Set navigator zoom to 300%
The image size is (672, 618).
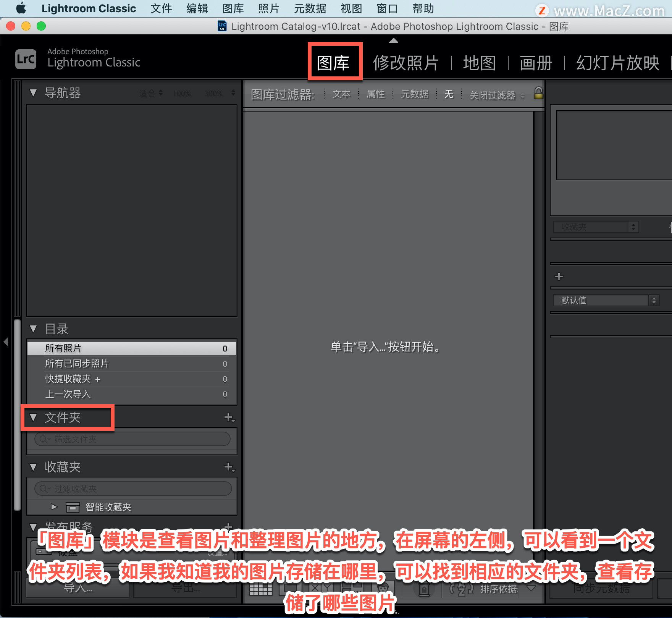(x=213, y=93)
